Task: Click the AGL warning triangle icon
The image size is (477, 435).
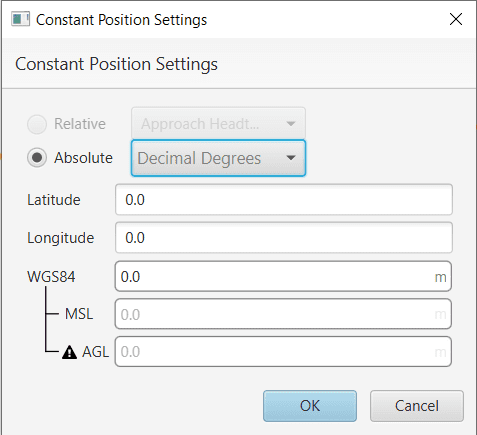Action: (69, 352)
